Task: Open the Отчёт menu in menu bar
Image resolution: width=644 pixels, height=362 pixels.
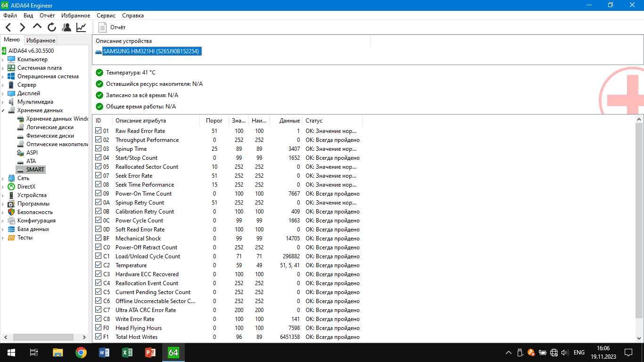Action: point(47,16)
